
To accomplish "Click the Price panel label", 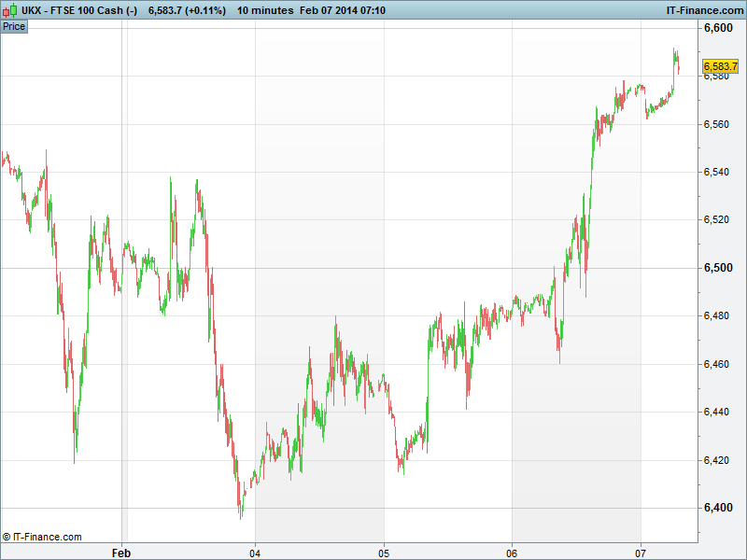I will [14, 26].
